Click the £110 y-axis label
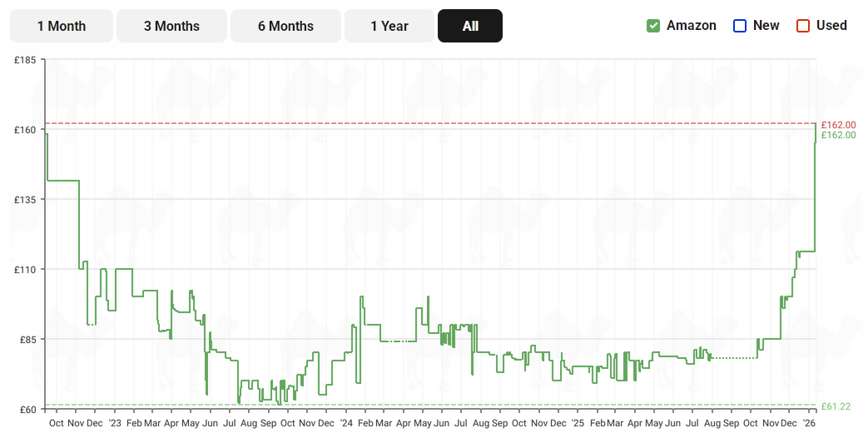This screenshot has height=438, width=868. pos(26,270)
